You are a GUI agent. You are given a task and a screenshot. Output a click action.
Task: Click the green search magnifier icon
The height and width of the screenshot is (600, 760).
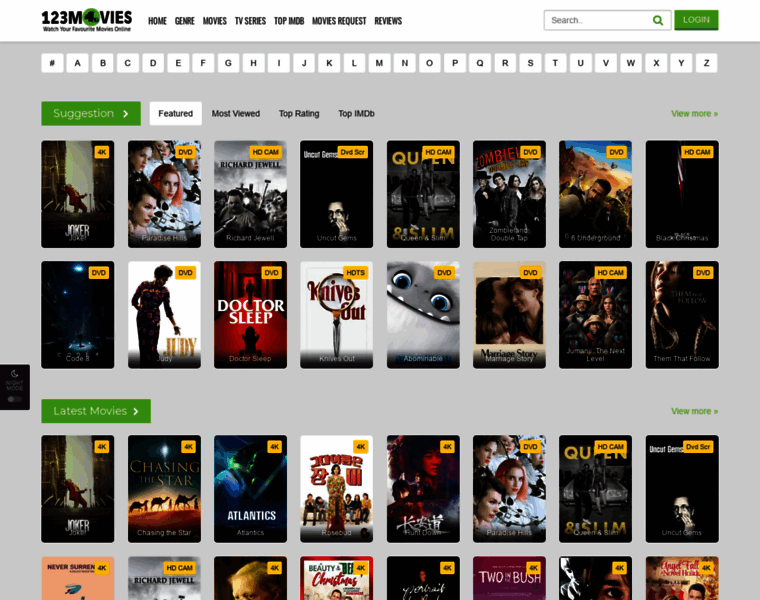point(657,20)
